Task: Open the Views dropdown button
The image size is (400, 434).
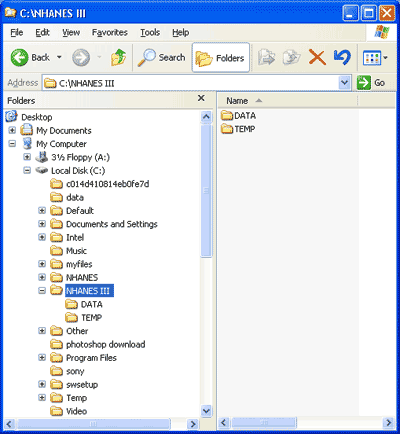Action: tap(375, 58)
